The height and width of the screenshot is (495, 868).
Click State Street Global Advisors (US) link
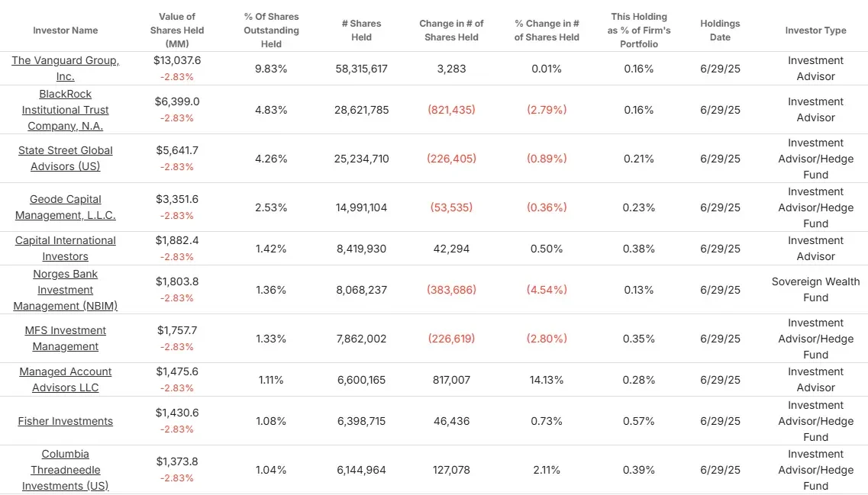[66, 158]
